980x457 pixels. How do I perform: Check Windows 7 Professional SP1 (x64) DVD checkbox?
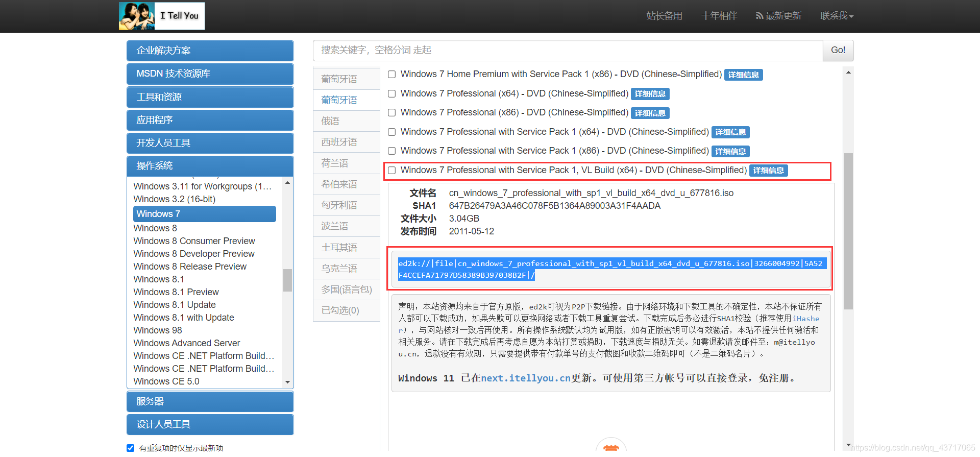tap(392, 132)
